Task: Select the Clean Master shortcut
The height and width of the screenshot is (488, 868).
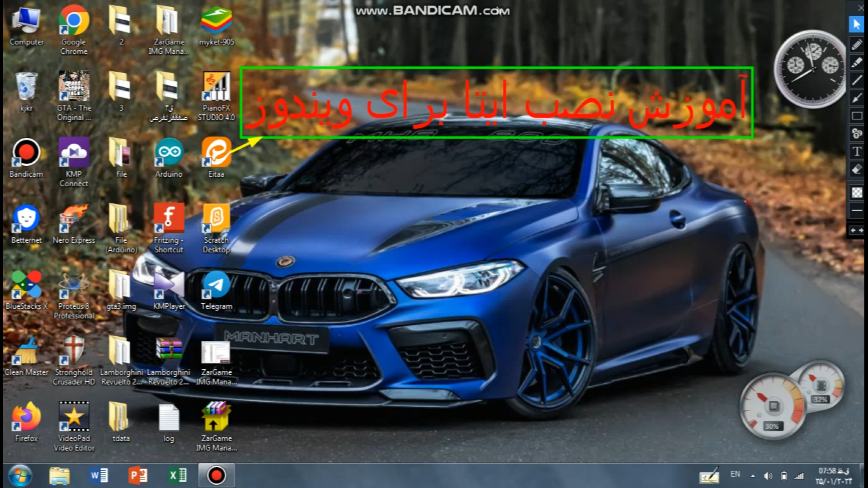Action: [26, 356]
